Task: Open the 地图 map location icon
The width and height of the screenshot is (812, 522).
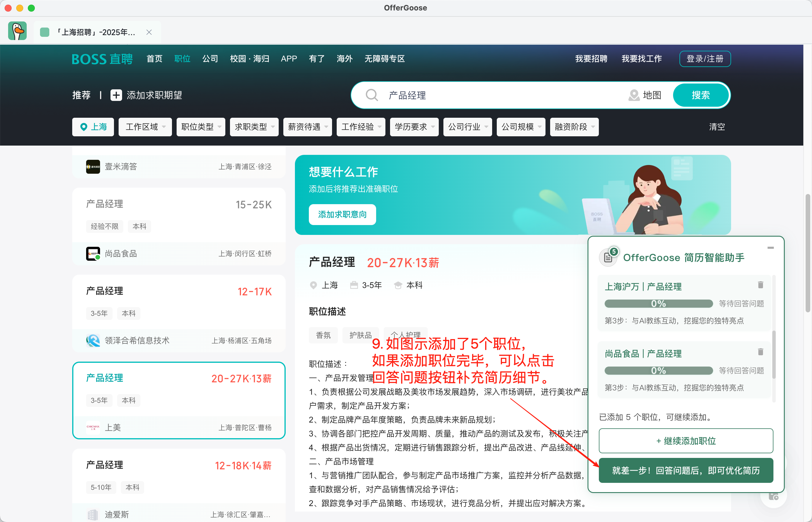Action: tap(633, 95)
